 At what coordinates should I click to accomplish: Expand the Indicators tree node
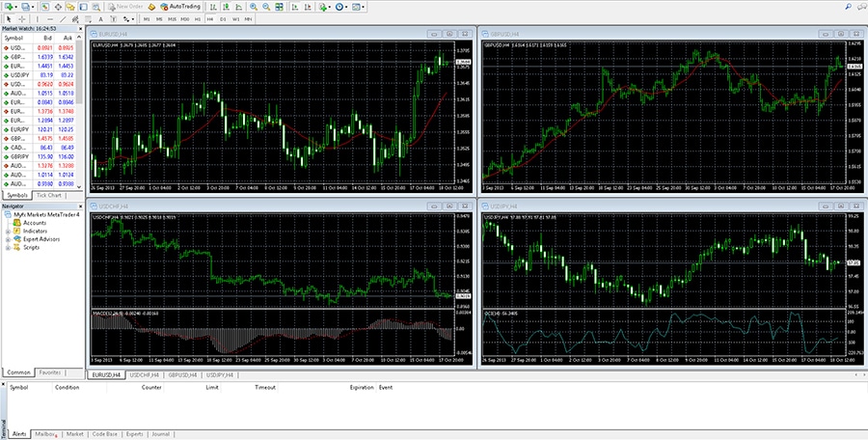[x=8, y=232]
